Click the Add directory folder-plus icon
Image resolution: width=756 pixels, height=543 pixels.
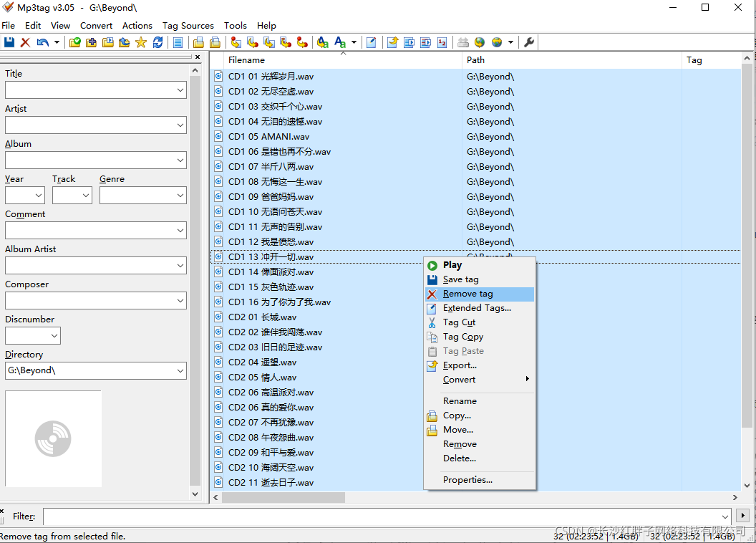[x=91, y=42]
